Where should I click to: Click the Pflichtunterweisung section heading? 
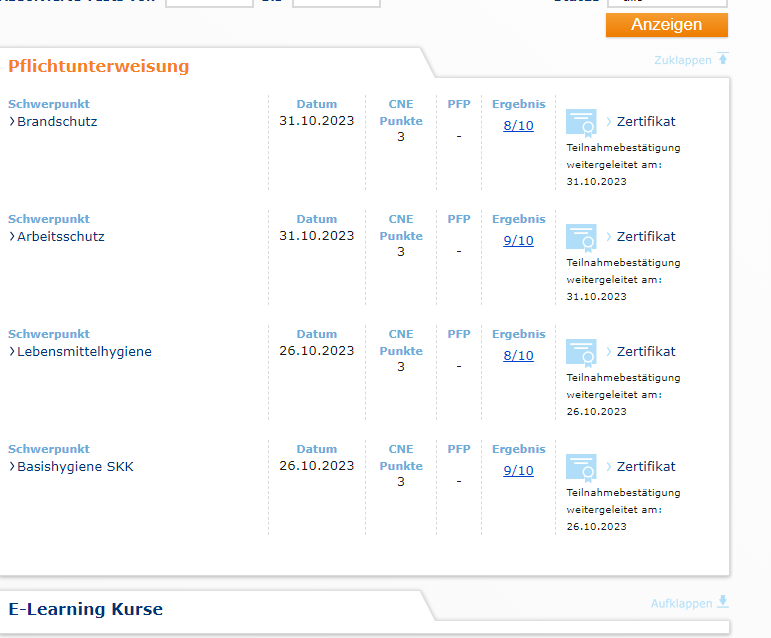pos(98,66)
